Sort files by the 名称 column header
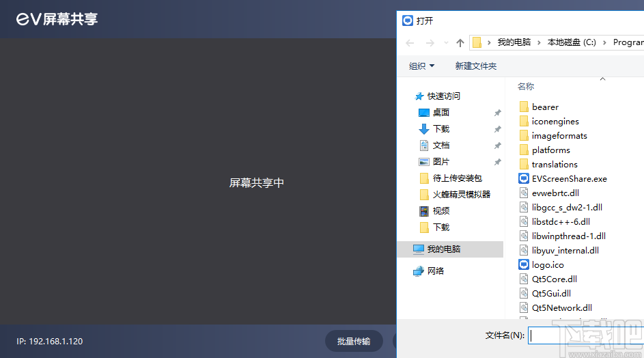 526,86
